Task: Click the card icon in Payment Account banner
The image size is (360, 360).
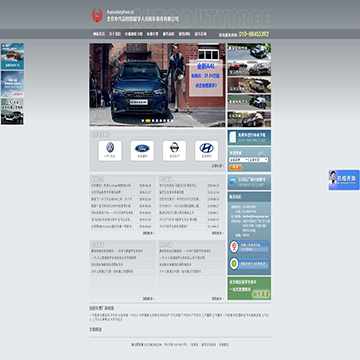Action: pyautogui.click(x=233, y=182)
